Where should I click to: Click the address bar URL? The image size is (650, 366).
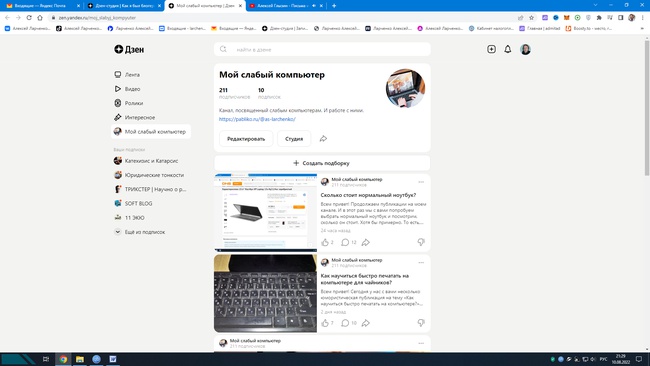(97, 18)
